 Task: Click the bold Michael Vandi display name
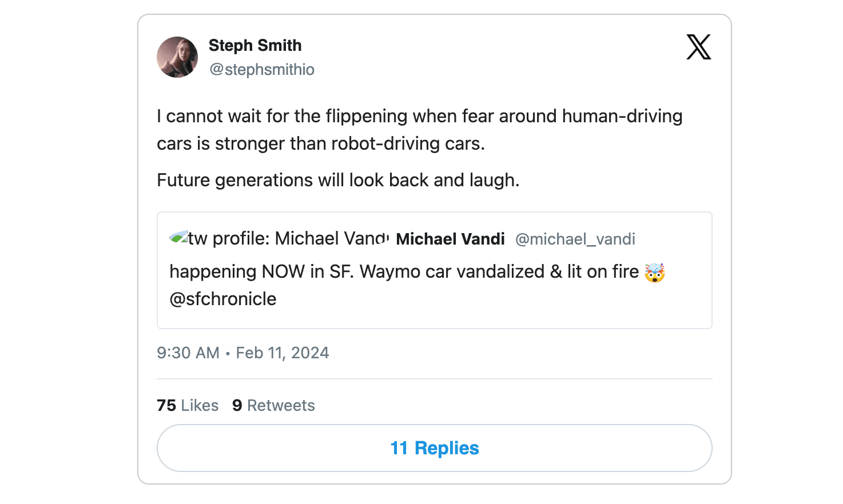point(450,239)
